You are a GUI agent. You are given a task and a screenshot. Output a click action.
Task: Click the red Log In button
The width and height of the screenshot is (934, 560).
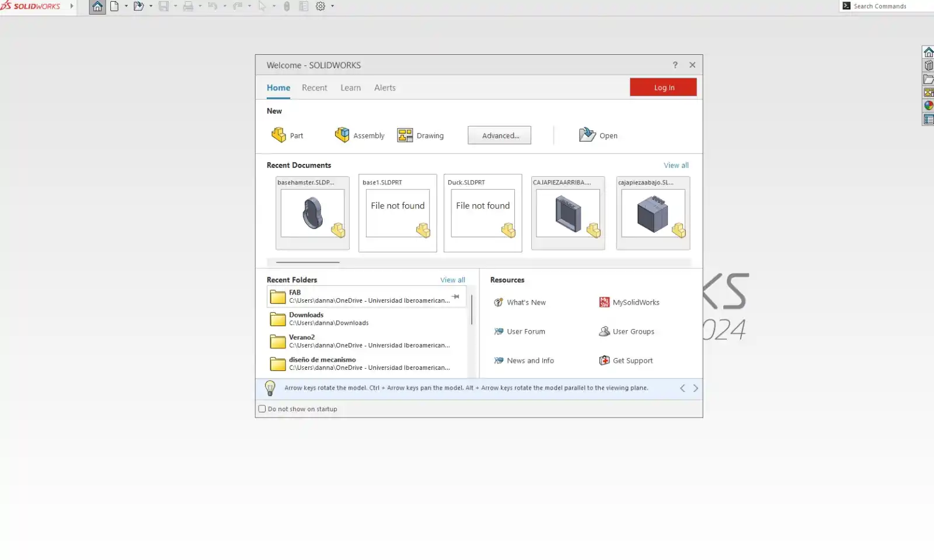point(663,87)
